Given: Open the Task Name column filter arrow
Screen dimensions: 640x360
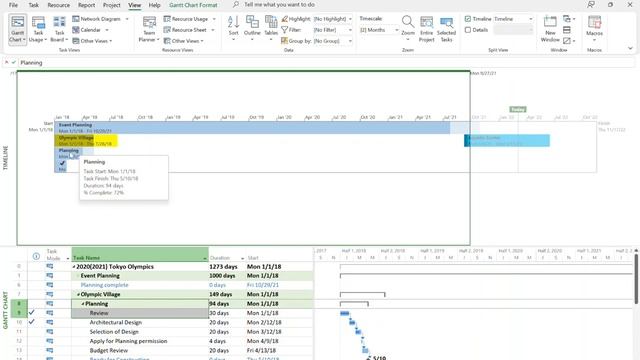Looking at the screenshot, I should point(204,258).
